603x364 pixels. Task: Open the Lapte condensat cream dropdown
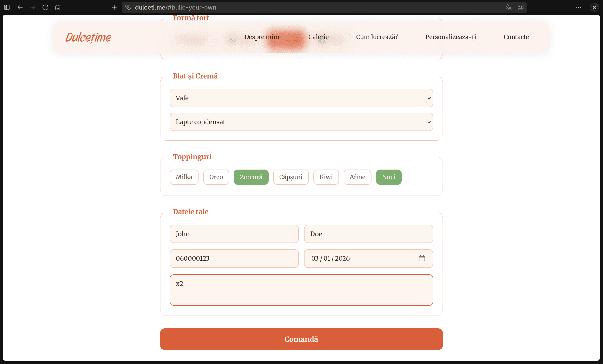point(301,122)
